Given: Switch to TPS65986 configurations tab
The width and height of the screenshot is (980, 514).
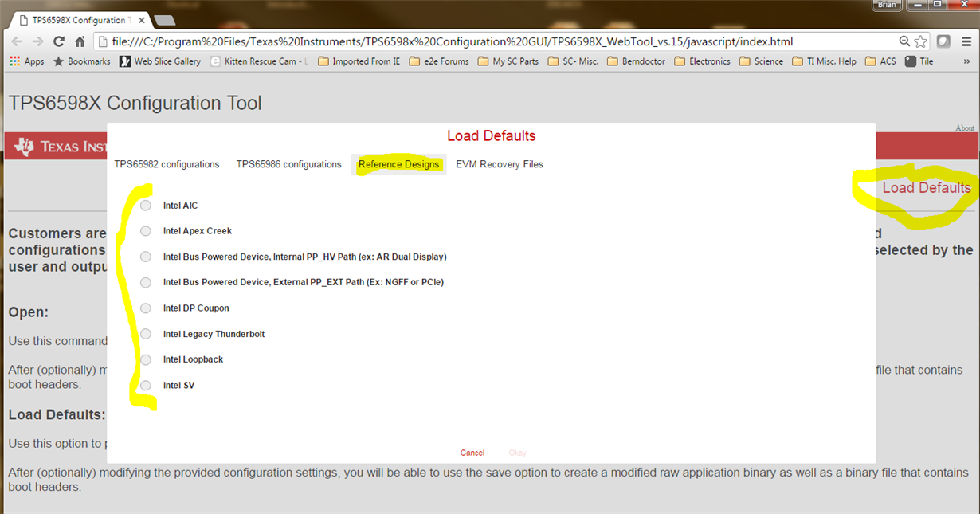Looking at the screenshot, I should click(x=288, y=164).
